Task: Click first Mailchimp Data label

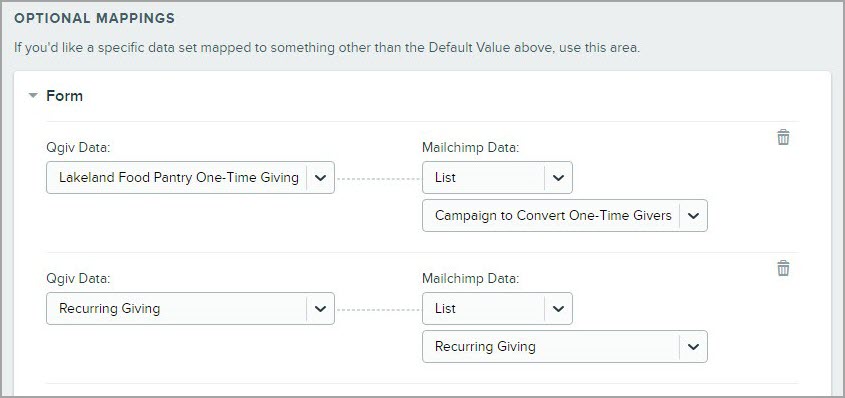Action: point(470,148)
